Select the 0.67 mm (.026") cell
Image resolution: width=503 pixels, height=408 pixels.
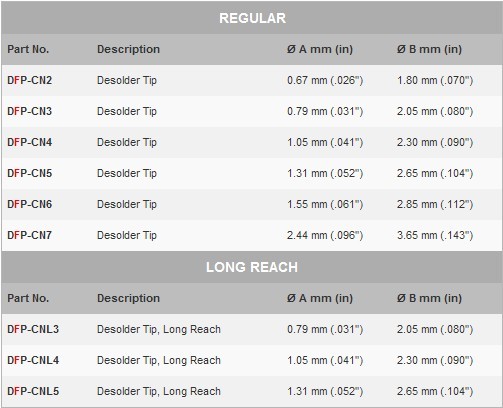click(325, 80)
